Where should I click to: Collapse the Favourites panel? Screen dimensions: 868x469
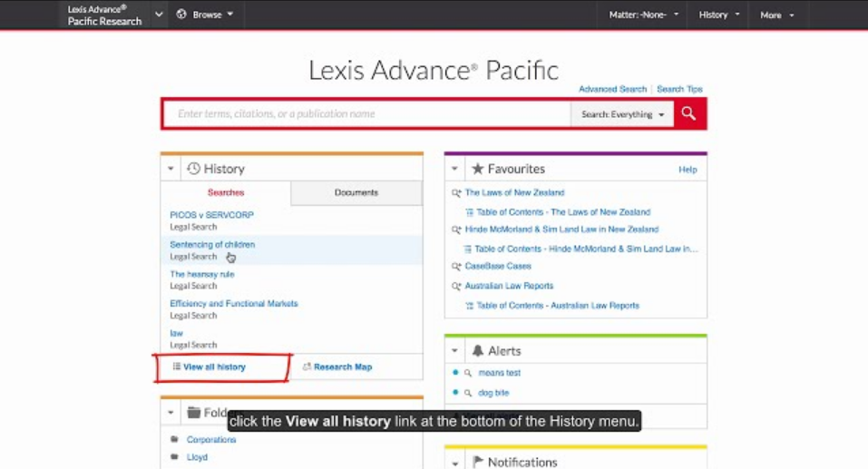coord(454,169)
